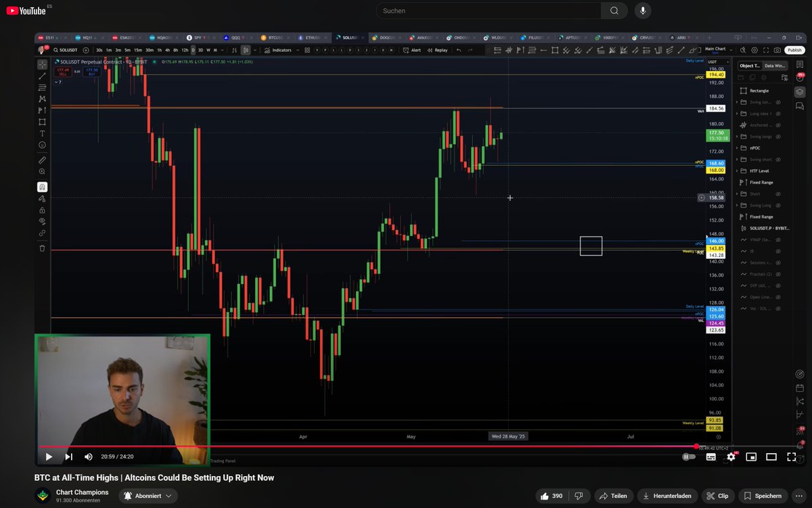Open the Chart Champions channel link
The height and width of the screenshot is (508, 812).
coord(82,492)
